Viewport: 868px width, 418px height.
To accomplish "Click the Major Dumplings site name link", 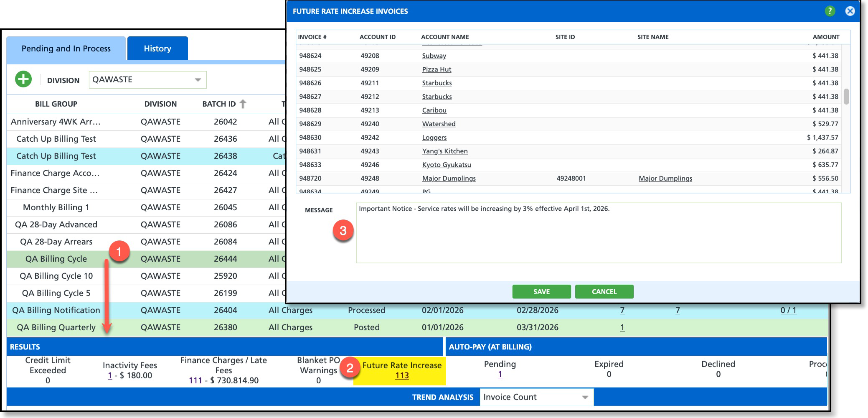I will [x=665, y=178].
